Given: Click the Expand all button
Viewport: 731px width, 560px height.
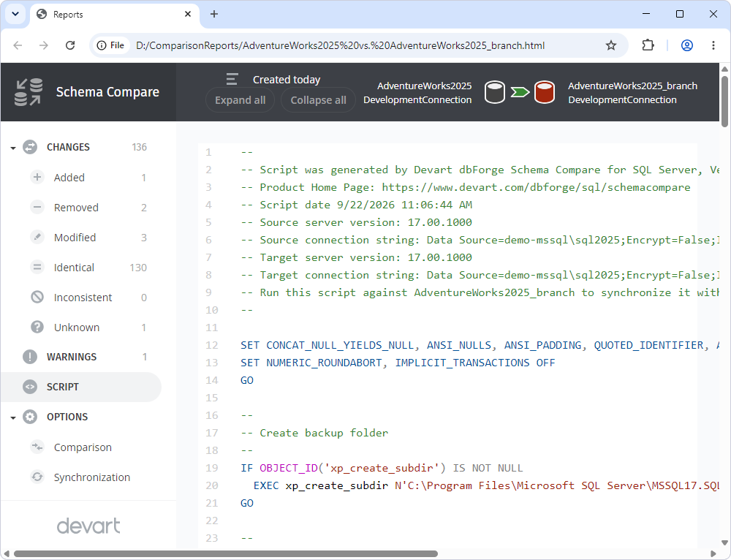Looking at the screenshot, I should (240, 99).
